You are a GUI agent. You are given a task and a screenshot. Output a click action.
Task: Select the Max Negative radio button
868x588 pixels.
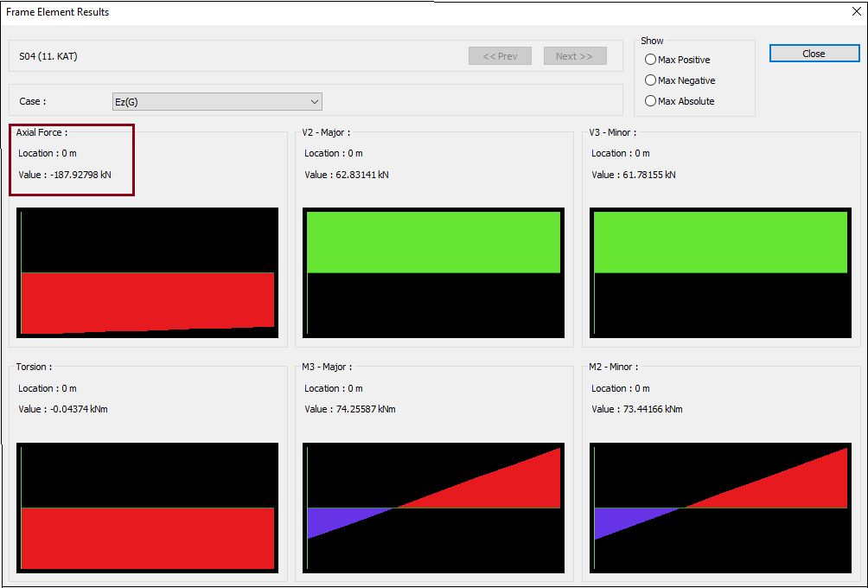[650, 80]
